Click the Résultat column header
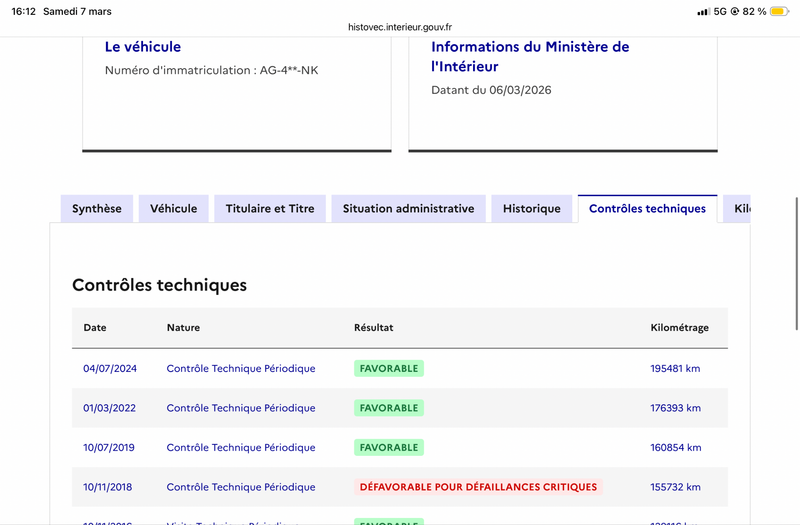The height and width of the screenshot is (525, 800). [x=374, y=327]
